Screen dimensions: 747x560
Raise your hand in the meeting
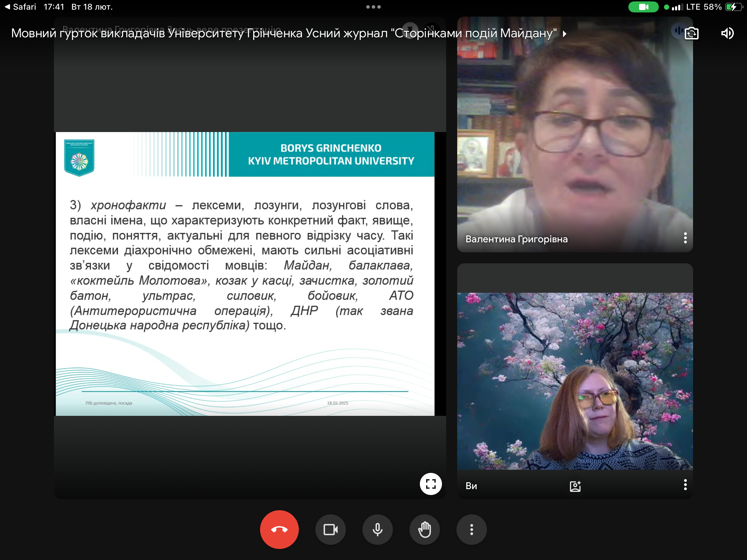click(x=424, y=530)
